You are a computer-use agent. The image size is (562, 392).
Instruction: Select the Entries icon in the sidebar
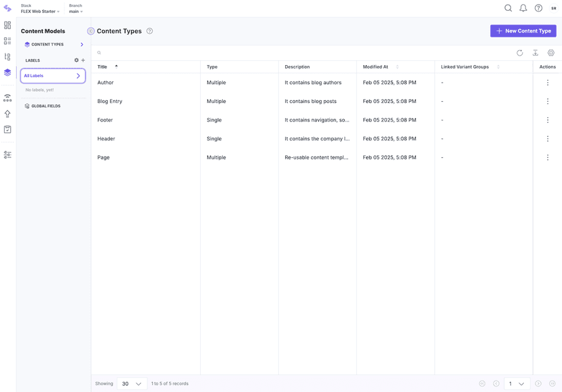pyautogui.click(x=7, y=39)
